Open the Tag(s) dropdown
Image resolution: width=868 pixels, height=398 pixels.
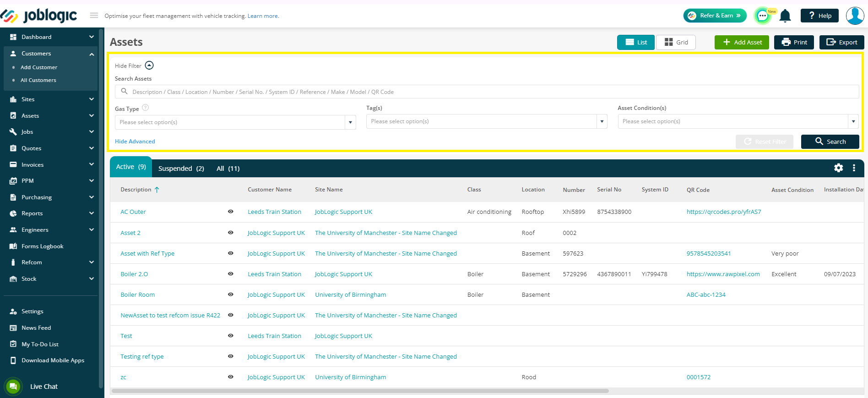pos(487,121)
